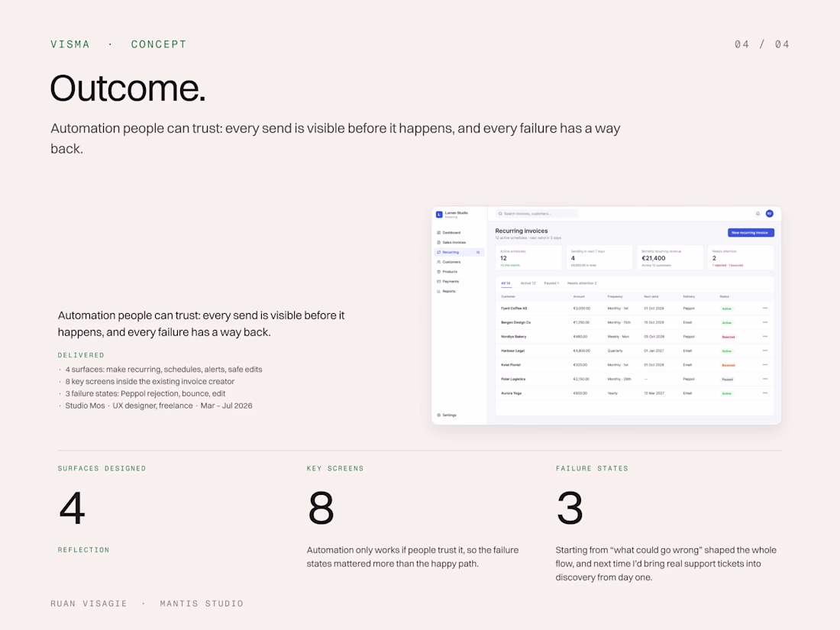Click the Customers people icon in the sidebar
This screenshot has width=840, height=630.
(439, 262)
